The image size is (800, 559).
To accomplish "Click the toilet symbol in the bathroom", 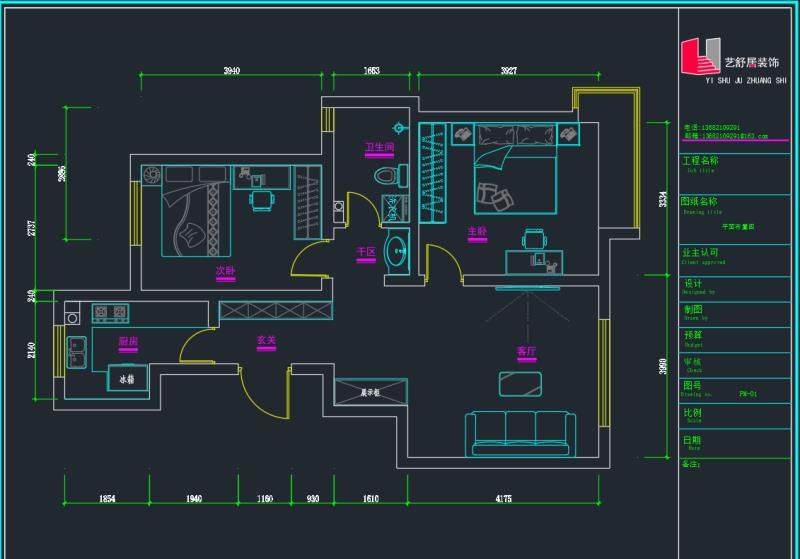I will coord(384,176).
